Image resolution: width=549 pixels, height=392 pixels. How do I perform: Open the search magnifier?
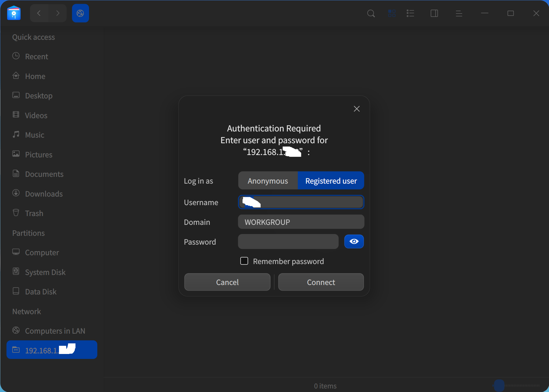click(371, 13)
